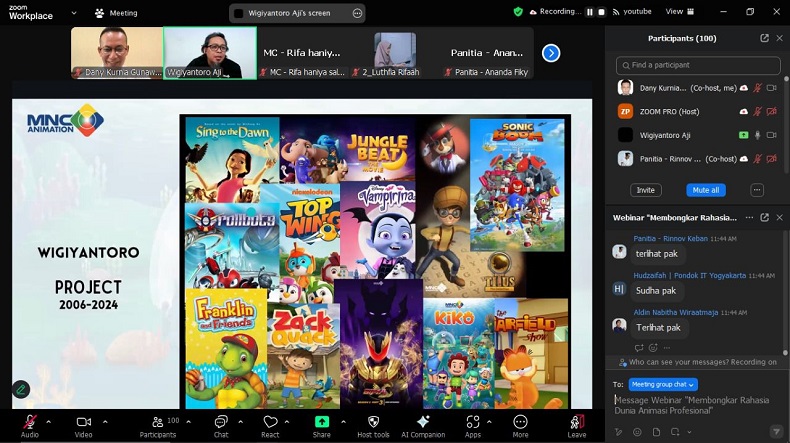Click the Find a participant search field
Viewport: 790px width, 443px height.
click(x=698, y=65)
